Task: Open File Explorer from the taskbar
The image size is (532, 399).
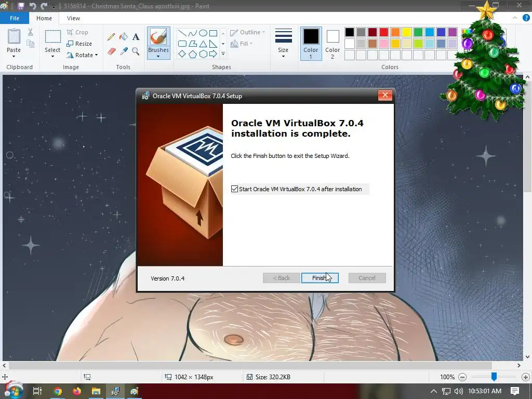Action: (x=96, y=391)
